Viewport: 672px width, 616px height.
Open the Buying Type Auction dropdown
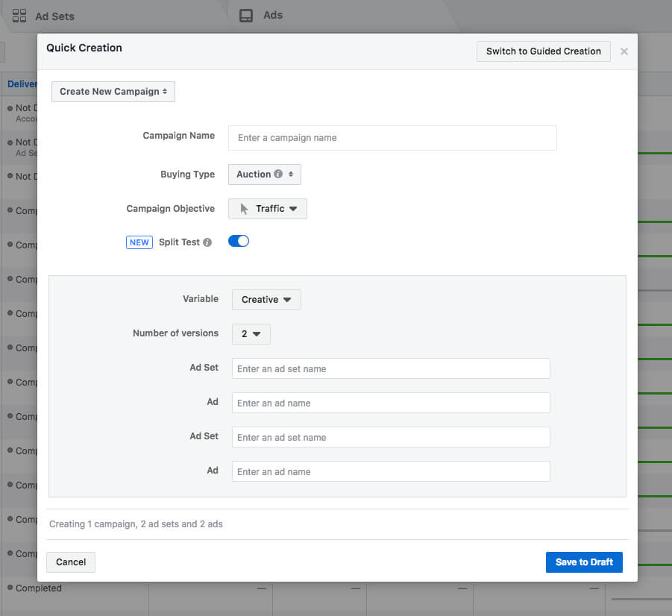264,175
